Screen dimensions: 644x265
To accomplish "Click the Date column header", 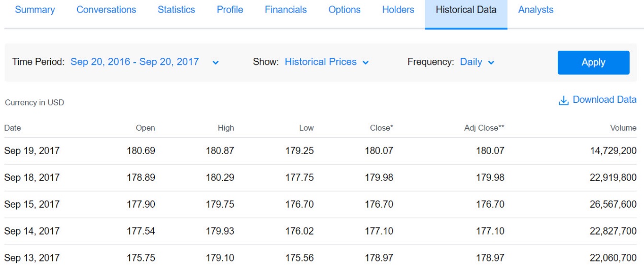I will 13,128.
